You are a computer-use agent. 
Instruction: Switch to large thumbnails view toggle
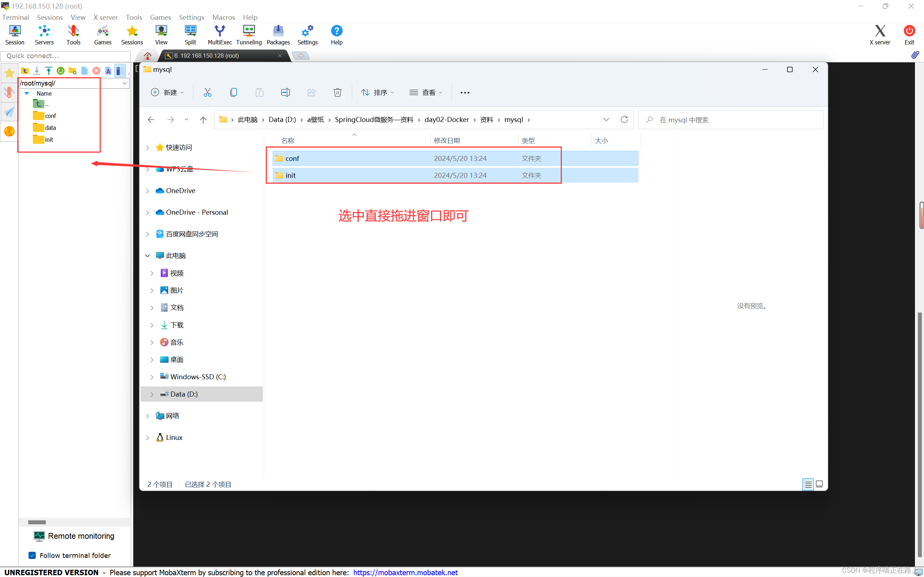[x=819, y=484]
